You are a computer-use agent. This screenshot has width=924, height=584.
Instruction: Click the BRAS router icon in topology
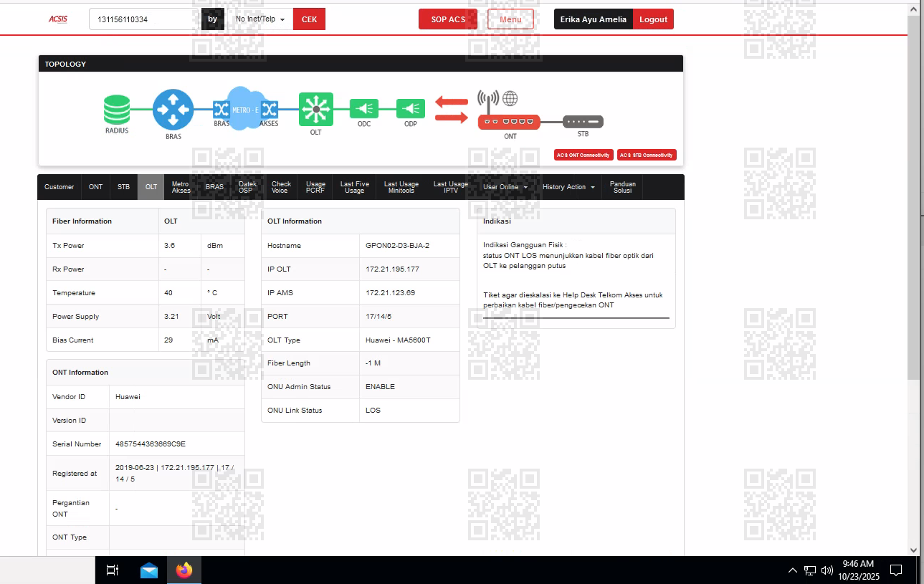(173, 110)
